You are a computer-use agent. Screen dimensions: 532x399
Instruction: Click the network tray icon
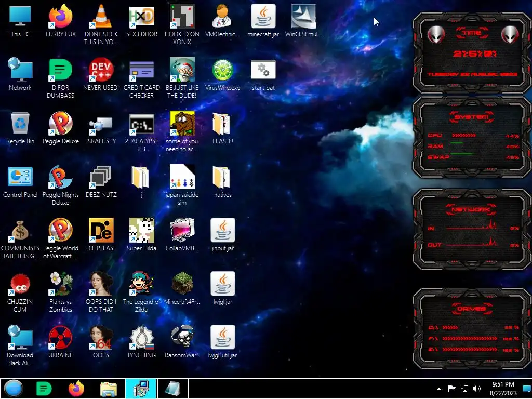[464, 389]
